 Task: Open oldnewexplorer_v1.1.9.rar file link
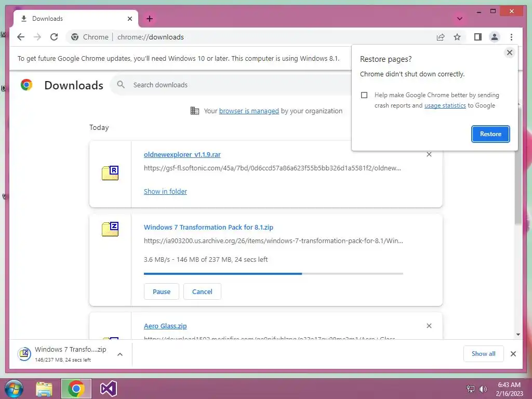182,155
